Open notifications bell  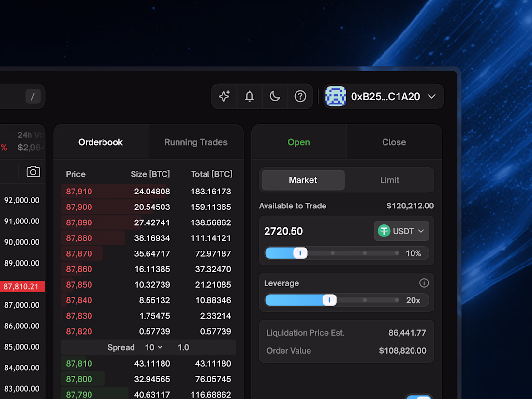tap(250, 96)
